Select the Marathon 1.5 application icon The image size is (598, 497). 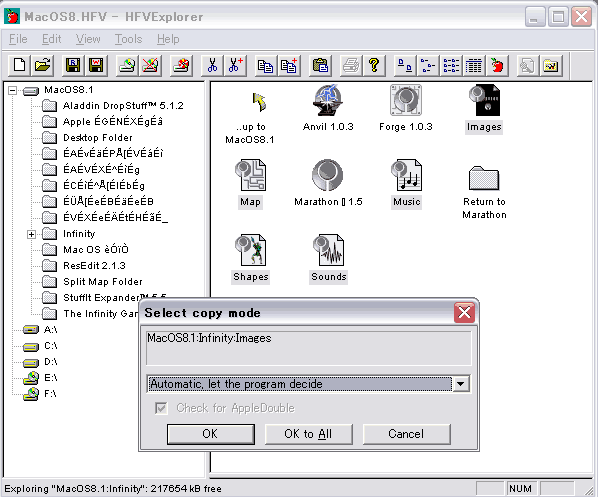(328, 175)
